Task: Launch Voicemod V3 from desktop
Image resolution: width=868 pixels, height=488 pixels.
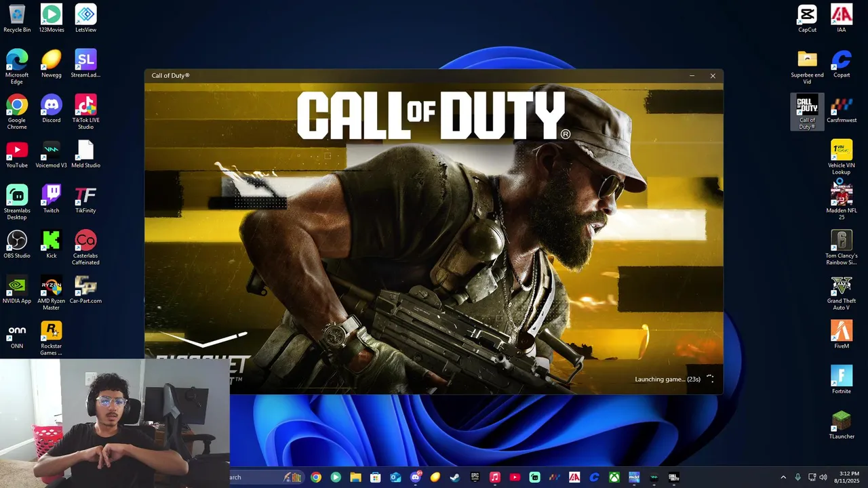Action: (52, 154)
